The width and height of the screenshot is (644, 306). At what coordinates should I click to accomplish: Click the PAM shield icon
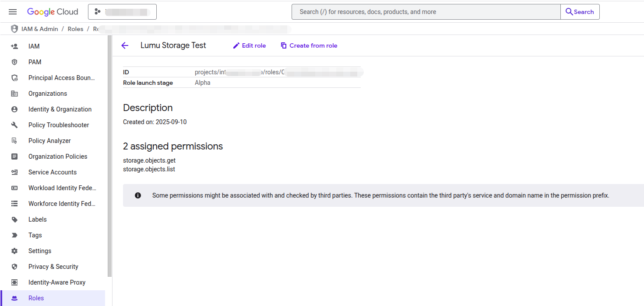(x=14, y=62)
